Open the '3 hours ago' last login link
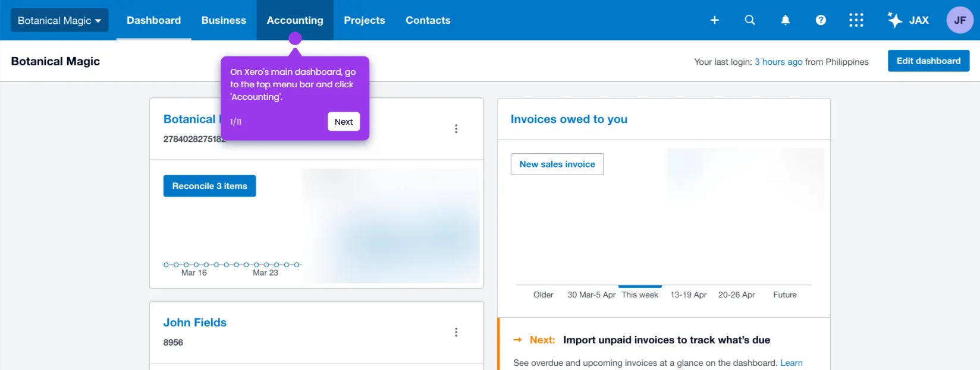Viewport: 980px width, 370px height. [x=778, y=62]
